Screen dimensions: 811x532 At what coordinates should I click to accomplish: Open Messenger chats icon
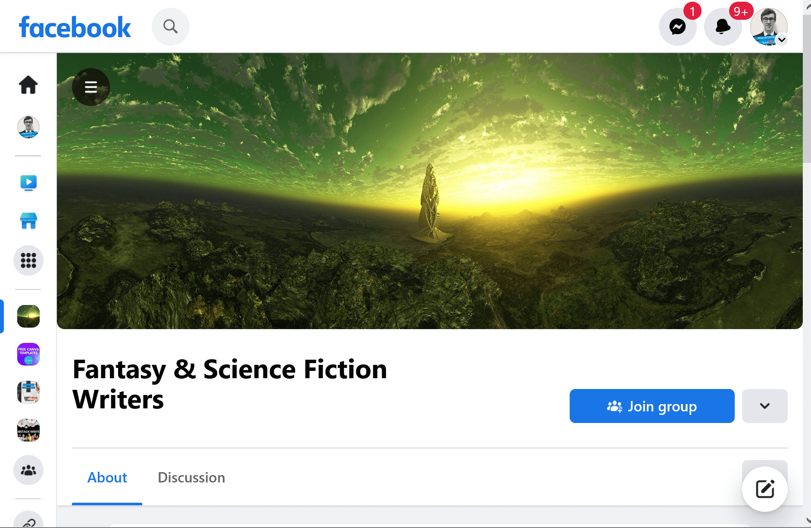(677, 27)
